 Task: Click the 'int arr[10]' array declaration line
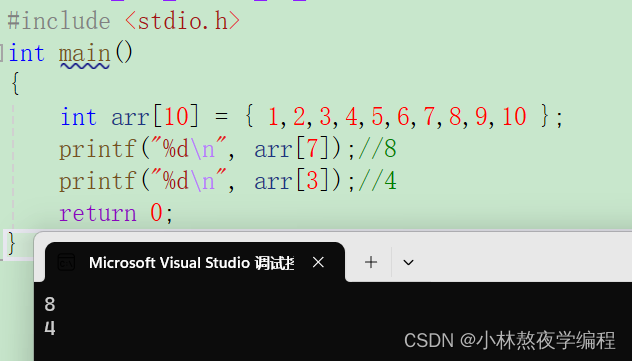(x=311, y=117)
